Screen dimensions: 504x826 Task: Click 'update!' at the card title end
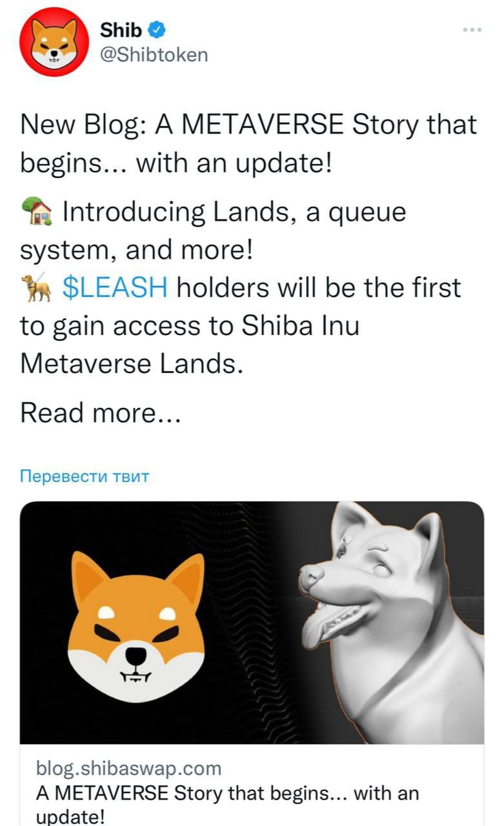[70, 816]
